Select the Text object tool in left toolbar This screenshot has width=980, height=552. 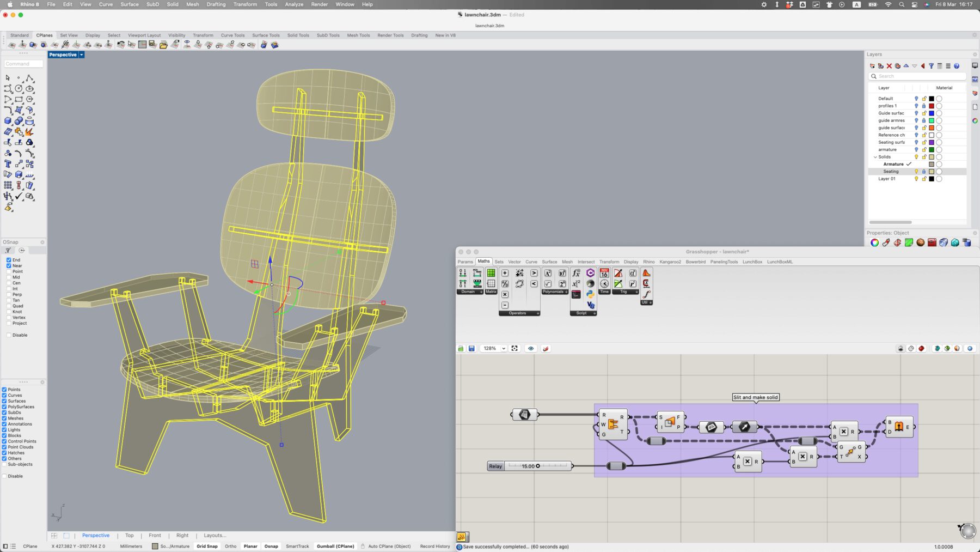pyautogui.click(x=8, y=164)
